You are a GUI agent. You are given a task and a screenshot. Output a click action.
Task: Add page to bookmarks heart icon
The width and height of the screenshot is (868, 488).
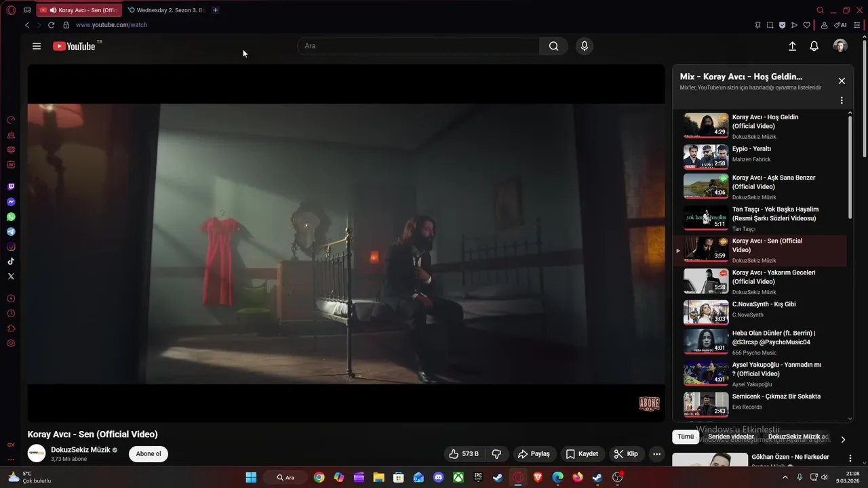[x=806, y=25]
